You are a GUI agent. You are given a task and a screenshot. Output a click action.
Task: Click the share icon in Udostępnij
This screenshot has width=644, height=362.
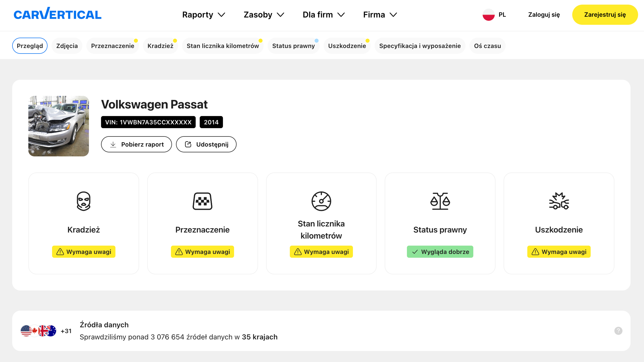188,144
